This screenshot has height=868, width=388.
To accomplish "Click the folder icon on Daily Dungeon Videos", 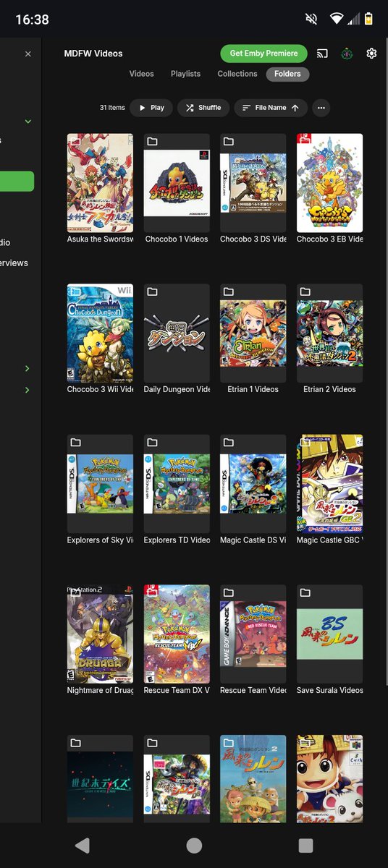I will point(152,292).
